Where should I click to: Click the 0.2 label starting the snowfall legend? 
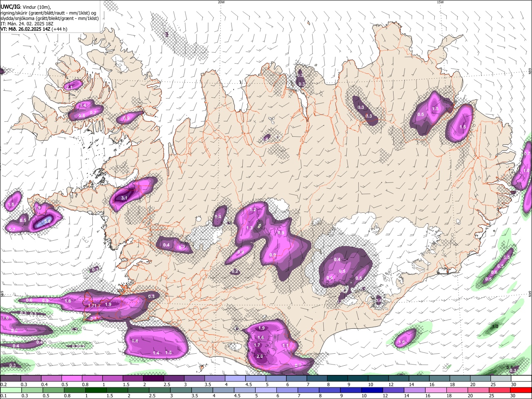point(3,384)
